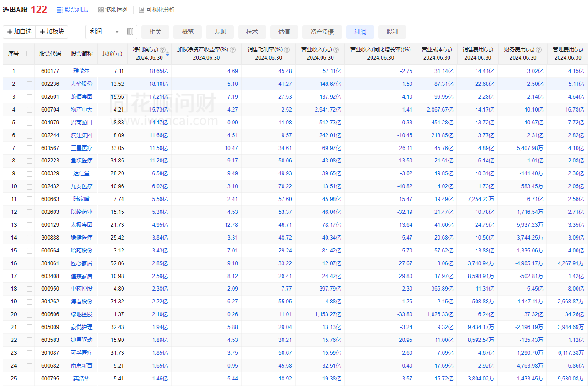The height and width of the screenshot is (386, 588).
Task: Click the 多股同列 grid icon
Action: click(x=100, y=10)
